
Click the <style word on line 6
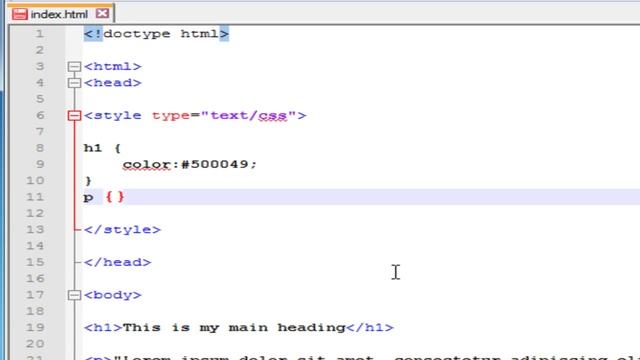[113, 116]
